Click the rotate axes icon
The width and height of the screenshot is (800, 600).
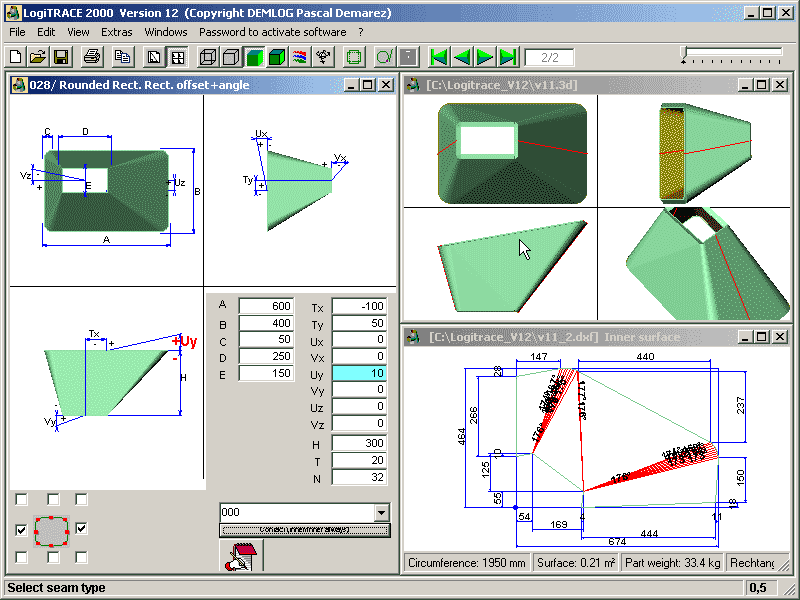[323, 57]
